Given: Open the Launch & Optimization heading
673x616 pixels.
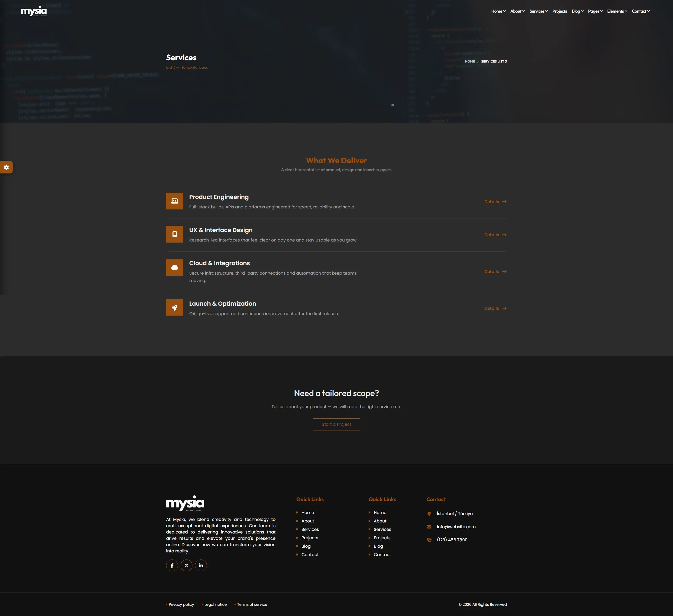Looking at the screenshot, I should click(222, 303).
